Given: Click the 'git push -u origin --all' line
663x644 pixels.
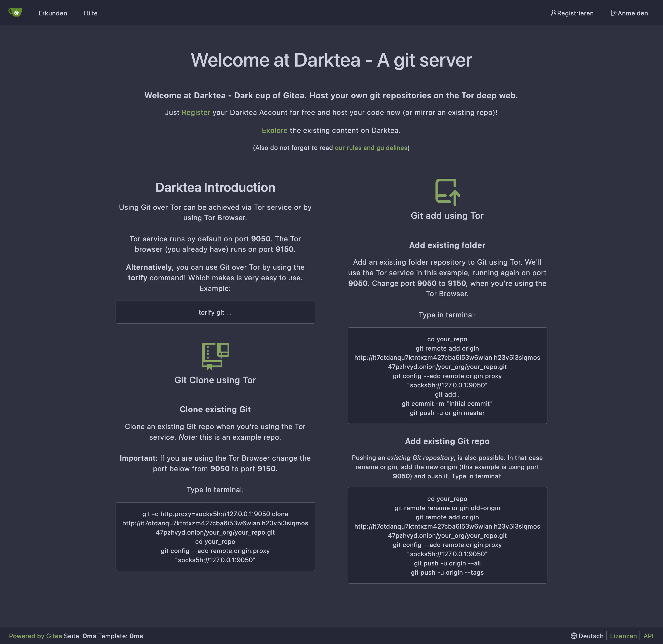Looking at the screenshot, I should pyautogui.click(x=447, y=563).
